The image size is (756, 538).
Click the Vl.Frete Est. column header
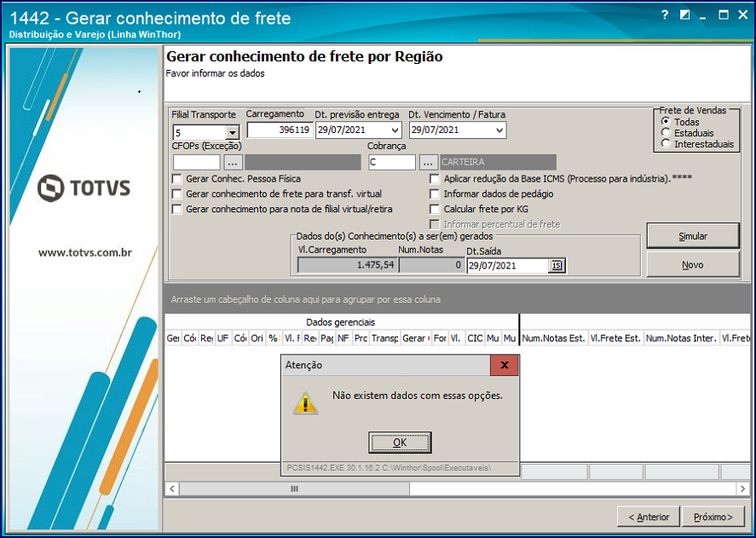[x=615, y=338]
